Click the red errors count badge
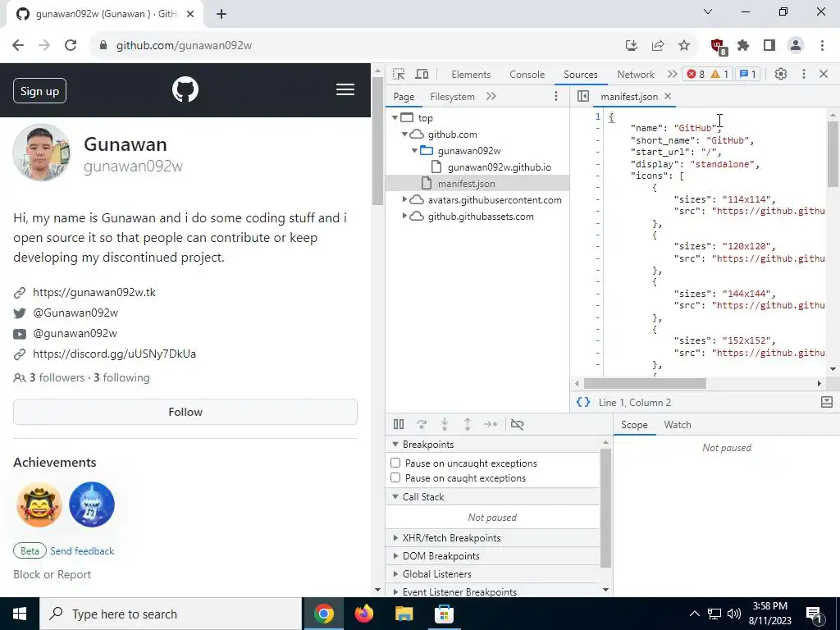This screenshot has width=840, height=630. coord(696,74)
